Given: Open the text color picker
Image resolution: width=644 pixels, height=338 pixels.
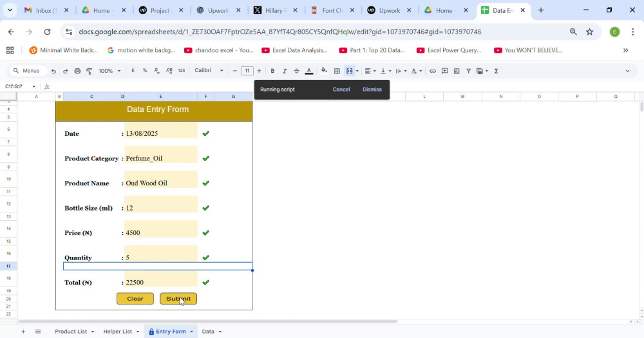Looking at the screenshot, I should pos(309,71).
